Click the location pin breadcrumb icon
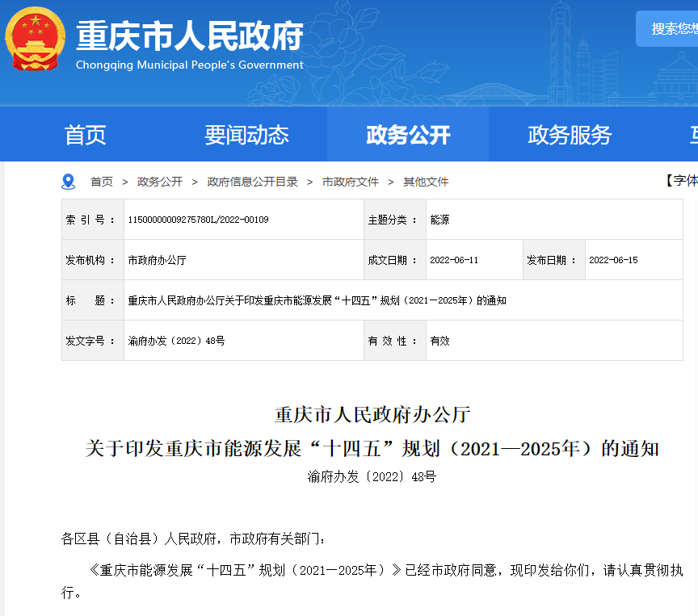 click(x=68, y=182)
